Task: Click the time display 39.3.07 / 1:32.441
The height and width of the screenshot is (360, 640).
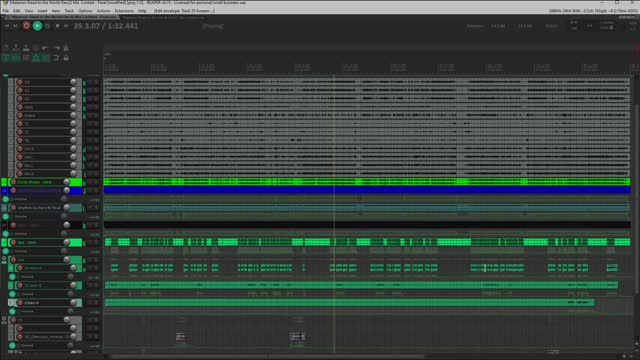Action: coord(106,26)
